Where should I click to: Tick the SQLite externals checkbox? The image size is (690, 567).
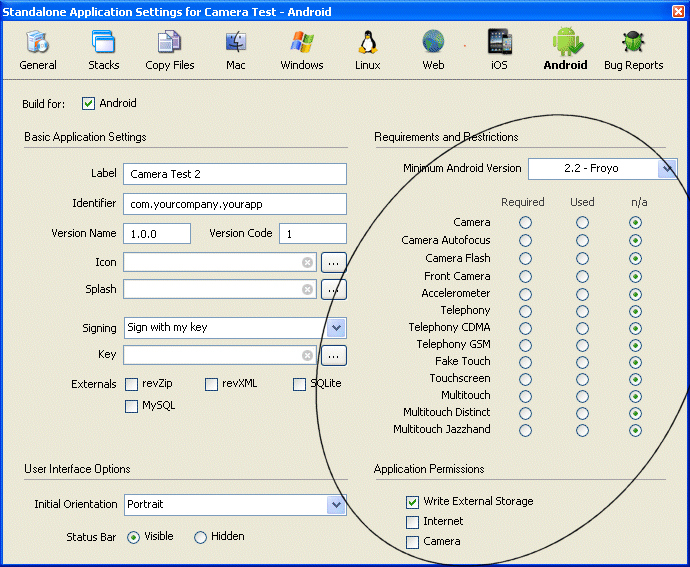[x=300, y=384]
